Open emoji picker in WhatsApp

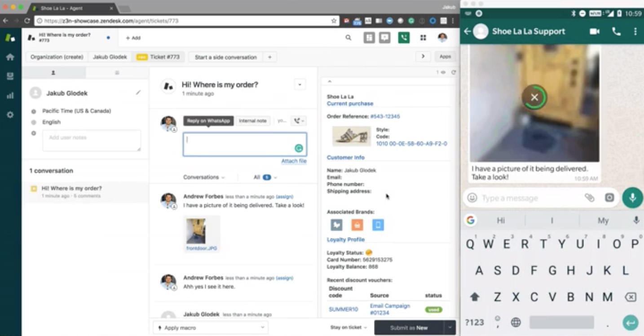[472, 198]
